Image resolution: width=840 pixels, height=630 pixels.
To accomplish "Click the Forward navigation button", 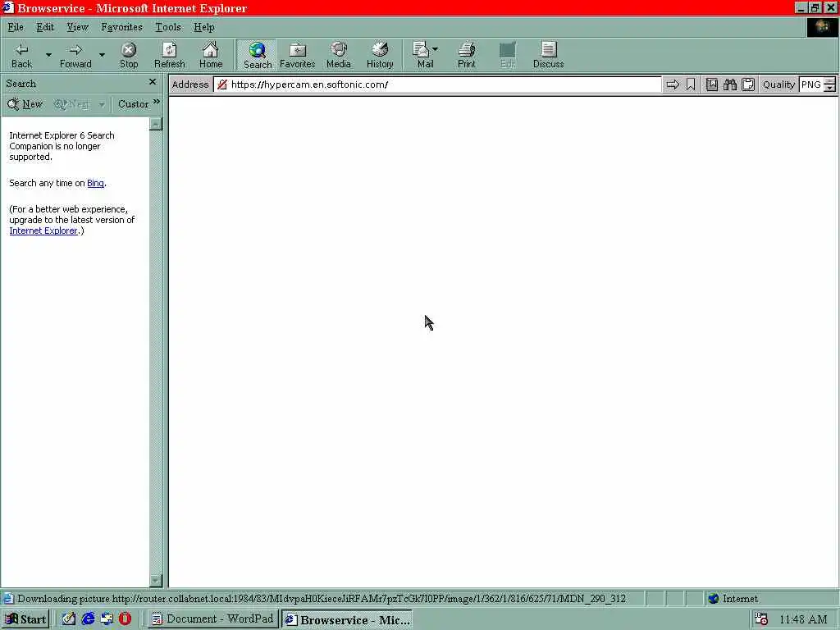I will click(75, 56).
